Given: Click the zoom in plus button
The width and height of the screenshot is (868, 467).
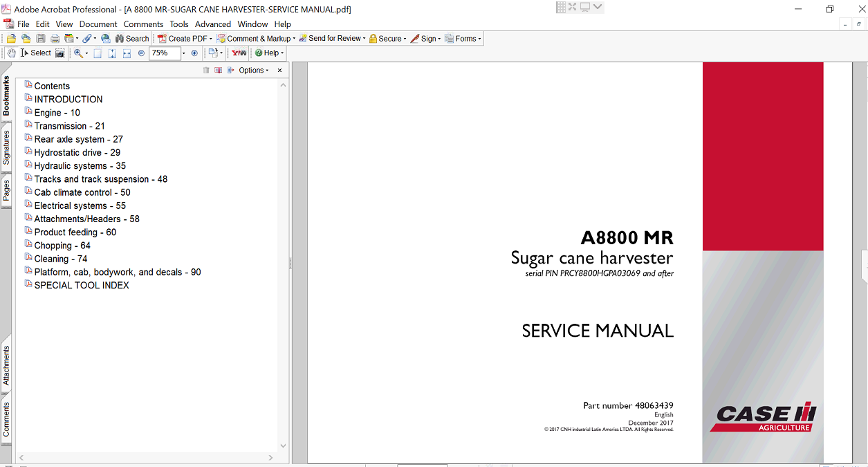Looking at the screenshot, I should tap(194, 53).
